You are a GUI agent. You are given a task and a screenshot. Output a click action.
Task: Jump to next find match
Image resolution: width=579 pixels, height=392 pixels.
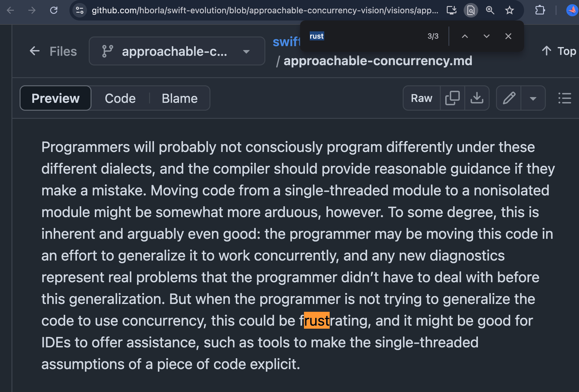[x=486, y=36]
